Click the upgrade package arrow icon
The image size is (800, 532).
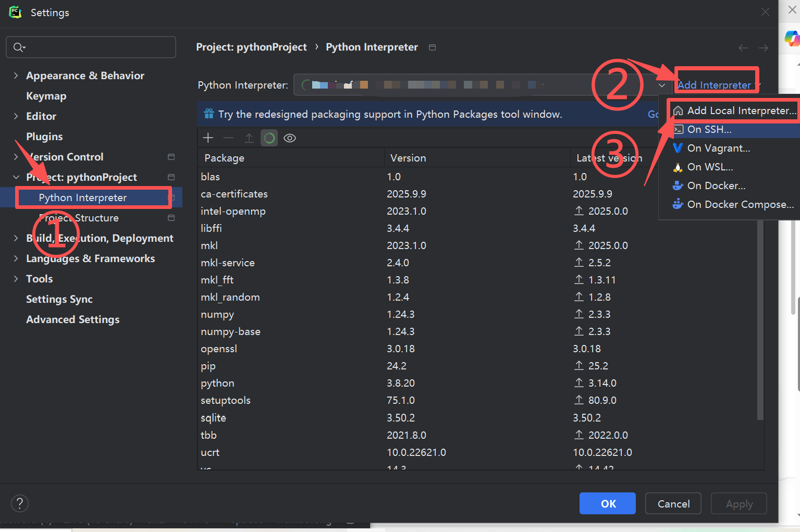(249, 138)
